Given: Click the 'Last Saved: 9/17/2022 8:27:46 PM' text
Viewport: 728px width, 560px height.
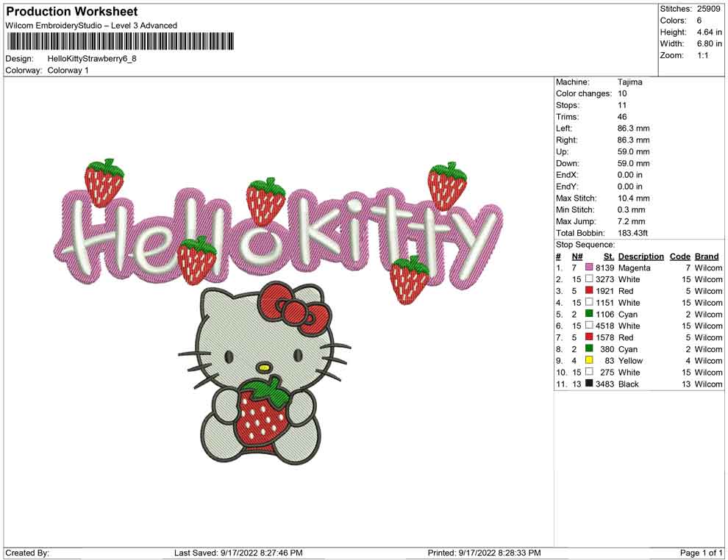Looking at the screenshot, I should click(x=238, y=553).
